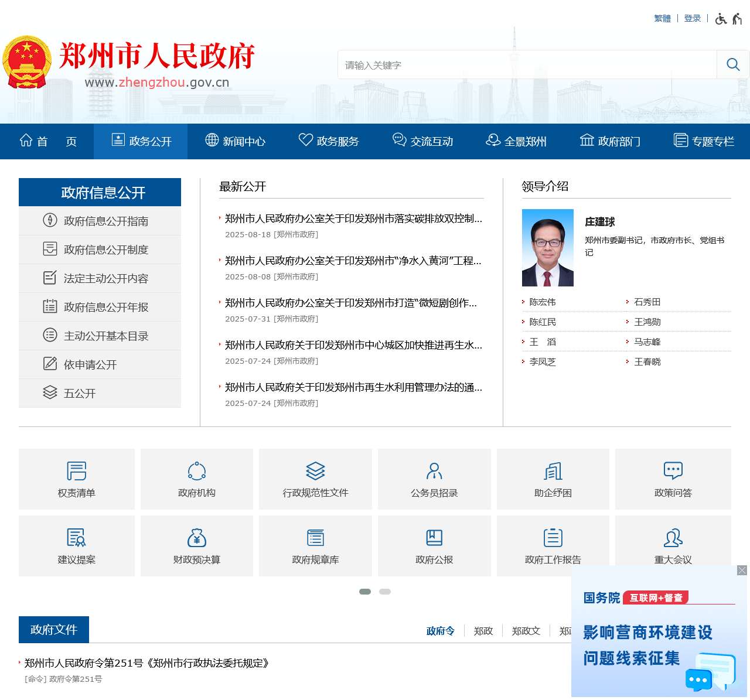Open 行政规范性文件 via its stacked-layers icon
The width and height of the screenshot is (750, 700).
pyautogui.click(x=315, y=470)
